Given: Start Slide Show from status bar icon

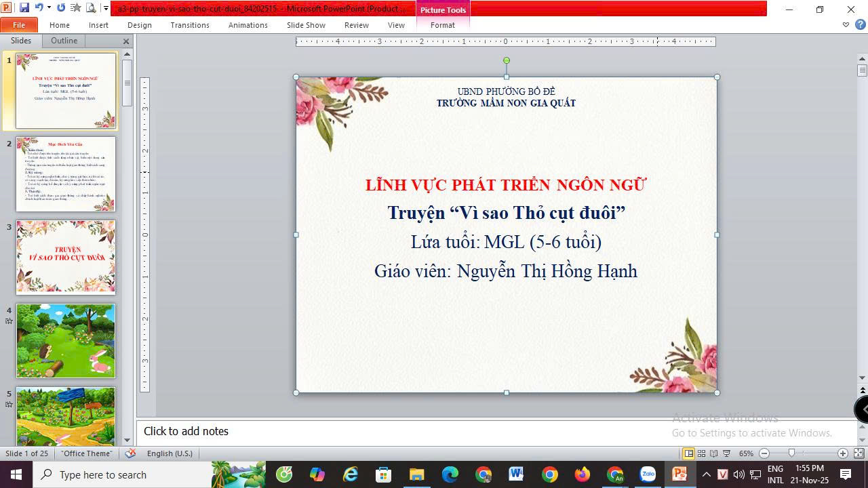Looking at the screenshot, I should coord(726,453).
